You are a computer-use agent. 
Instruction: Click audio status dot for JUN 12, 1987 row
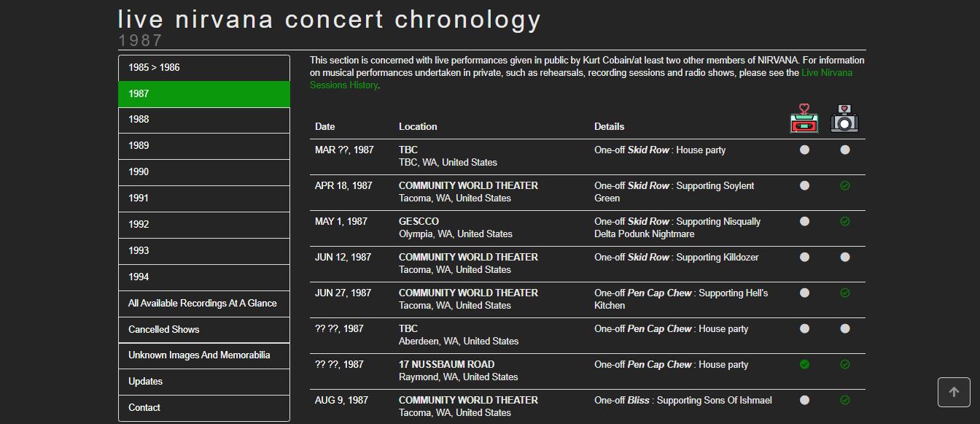(x=804, y=257)
